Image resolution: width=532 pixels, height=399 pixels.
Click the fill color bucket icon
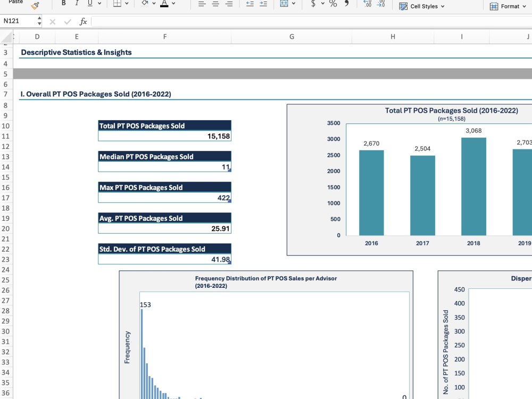(145, 3)
